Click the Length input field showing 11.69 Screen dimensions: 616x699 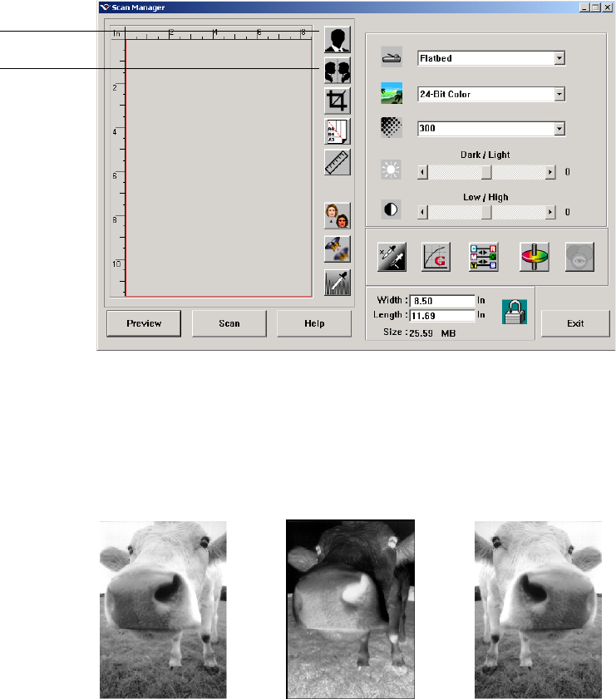tap(442, 316)
